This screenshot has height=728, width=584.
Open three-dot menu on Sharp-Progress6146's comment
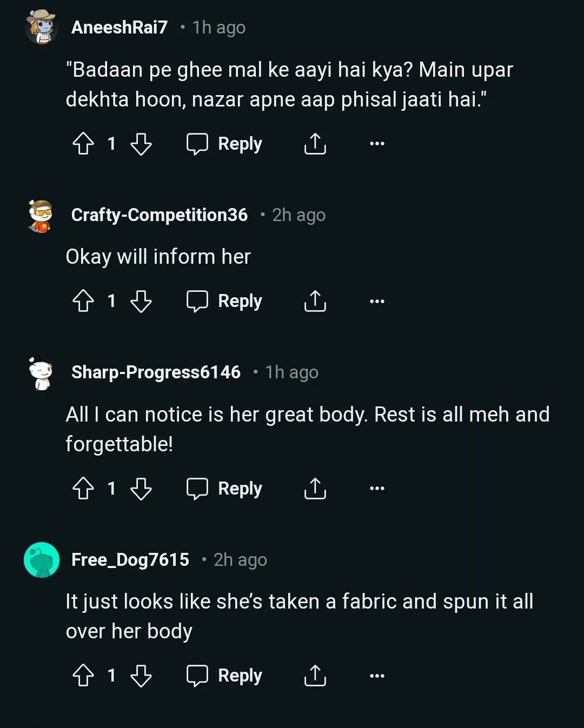click(377, 489)
